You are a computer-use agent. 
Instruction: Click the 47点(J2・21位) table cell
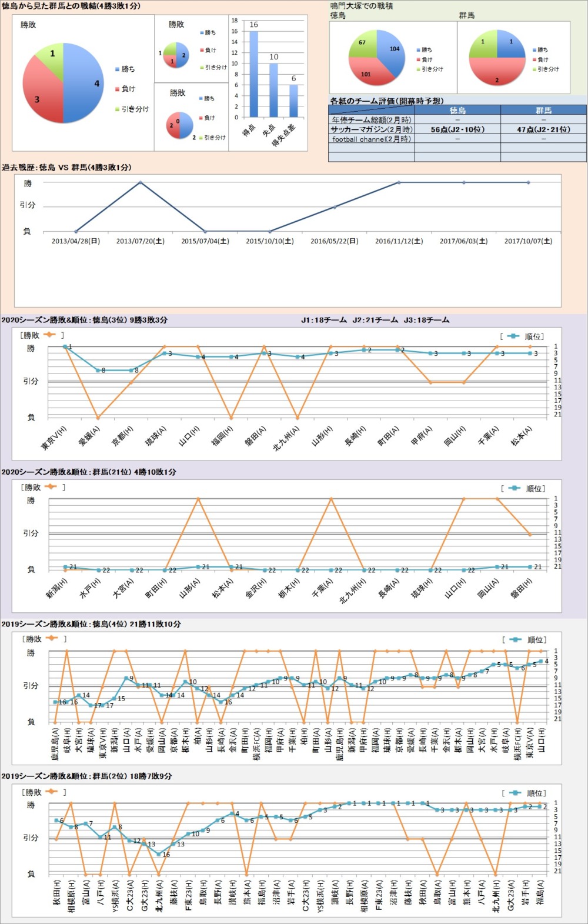click(x=543, y=129)
